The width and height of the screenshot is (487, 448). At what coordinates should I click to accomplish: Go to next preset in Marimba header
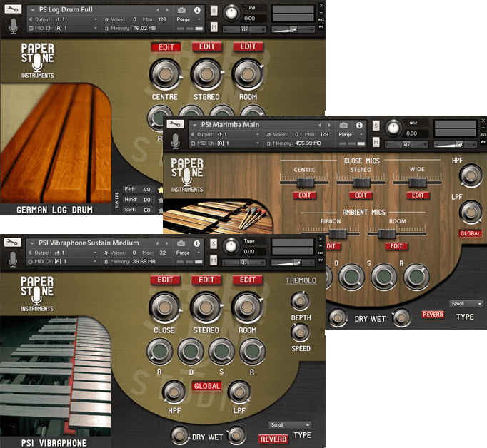(329, 125)
